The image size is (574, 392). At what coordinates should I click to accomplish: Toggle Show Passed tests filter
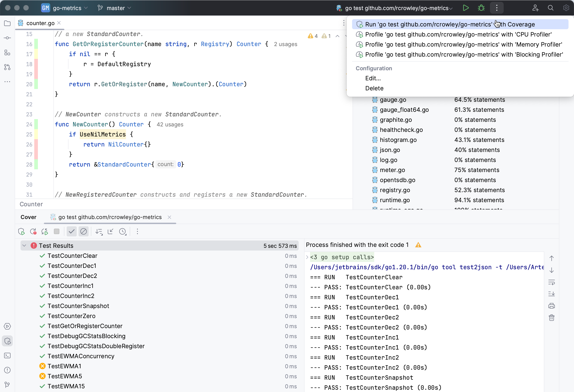(x=71, y=231)
